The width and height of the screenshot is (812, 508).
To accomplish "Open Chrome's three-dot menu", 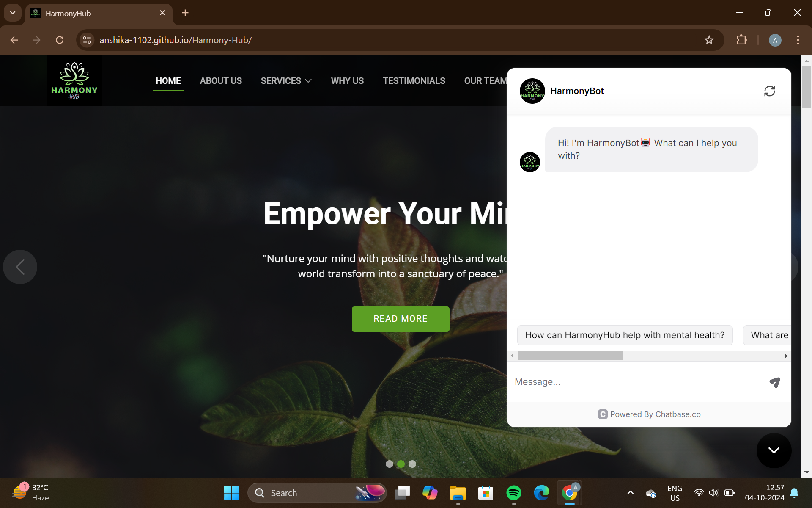I will (798, 40).
